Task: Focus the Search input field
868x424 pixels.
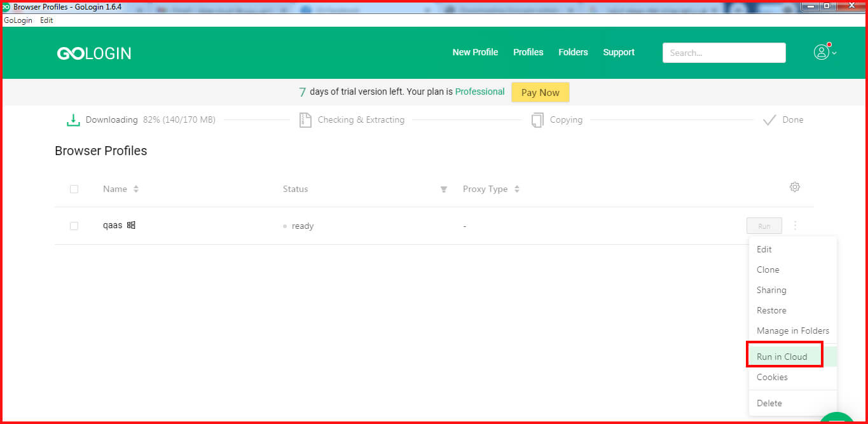Action: 724,53
